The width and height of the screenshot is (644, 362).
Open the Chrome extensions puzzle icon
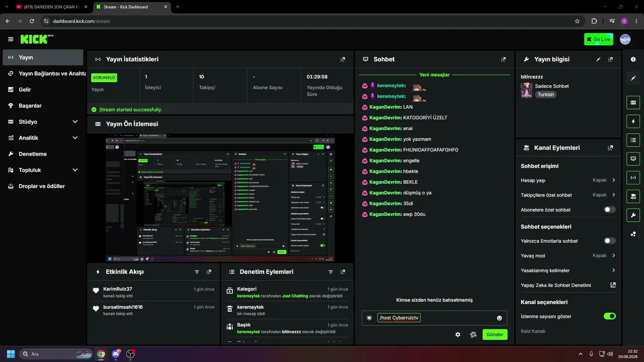pos(594,21)
